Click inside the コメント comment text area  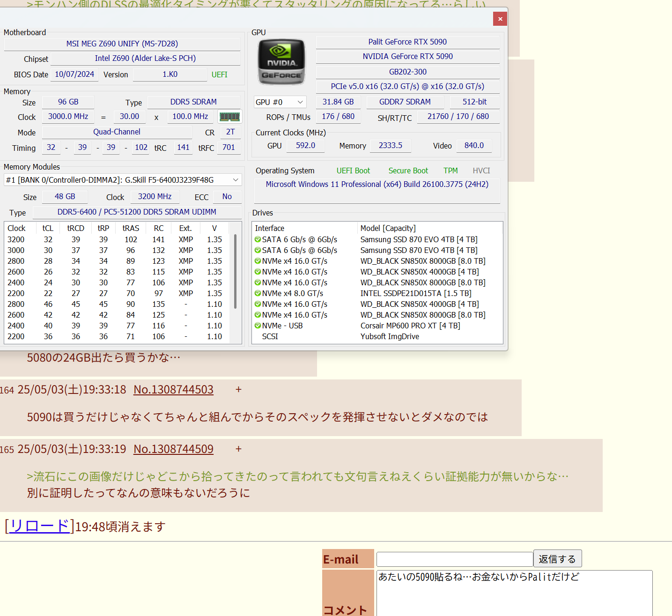514,593
